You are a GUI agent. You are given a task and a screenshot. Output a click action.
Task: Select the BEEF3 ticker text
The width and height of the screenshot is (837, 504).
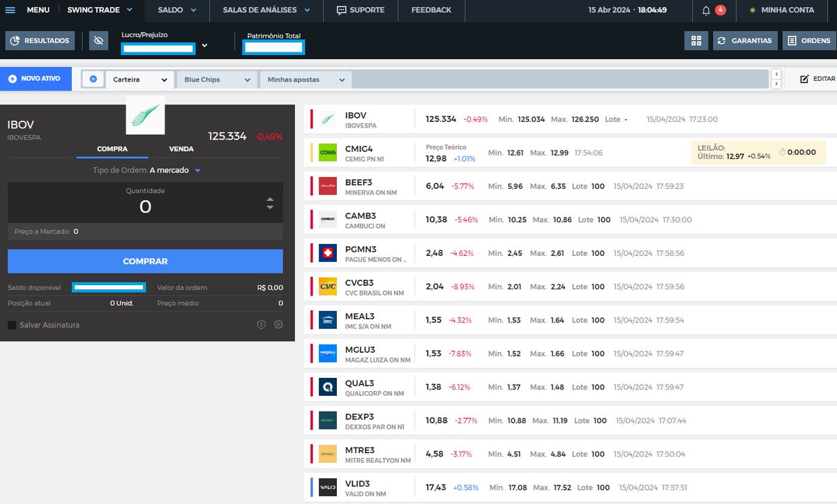click(359, 182)
